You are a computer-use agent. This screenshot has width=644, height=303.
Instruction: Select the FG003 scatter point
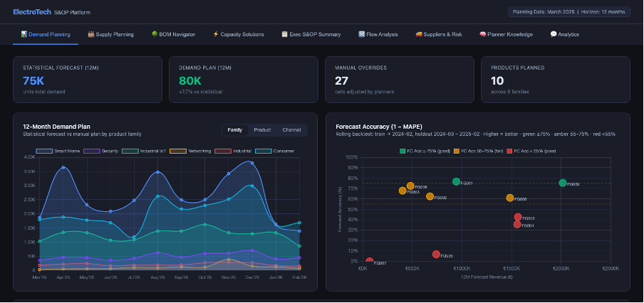point(402,191)
